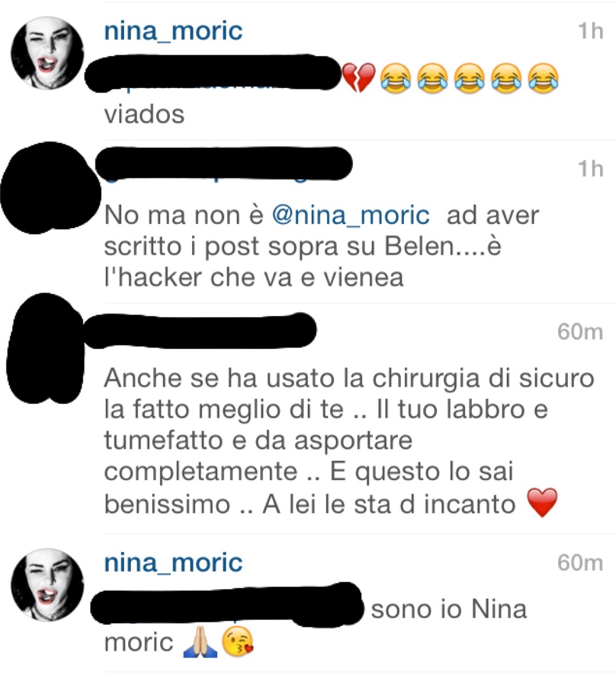
Task: Open the @nina_moric mention link
Action: coord(351,215)
